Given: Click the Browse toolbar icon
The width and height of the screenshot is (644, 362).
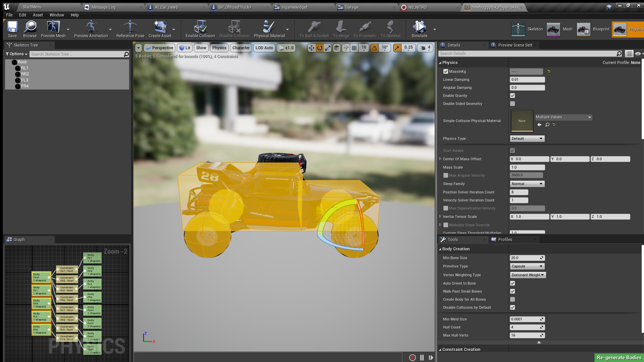Looking at the screenshot, I should pos(30,29).
